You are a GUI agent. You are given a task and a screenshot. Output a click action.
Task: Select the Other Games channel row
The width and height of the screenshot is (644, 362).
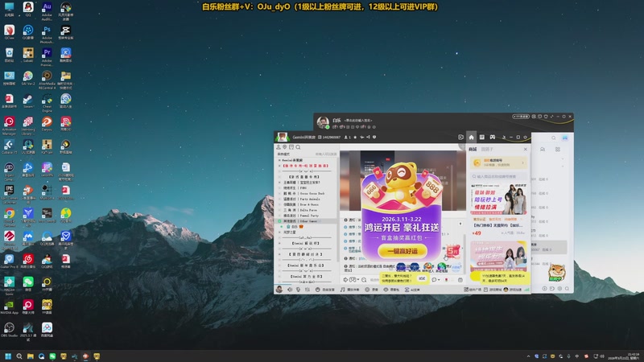click(x=305, y=220)
